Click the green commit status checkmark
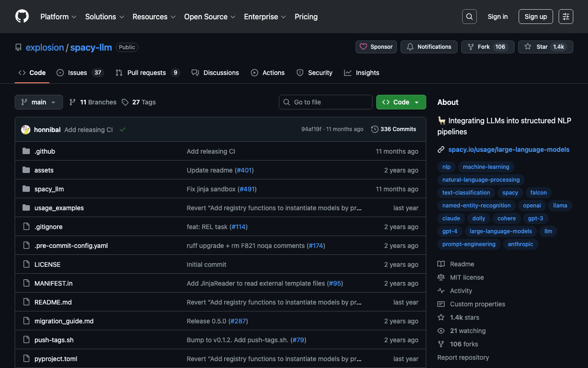The width and height of the screenshot is (588, 368). pyautogui.click(x=123, y=130)
